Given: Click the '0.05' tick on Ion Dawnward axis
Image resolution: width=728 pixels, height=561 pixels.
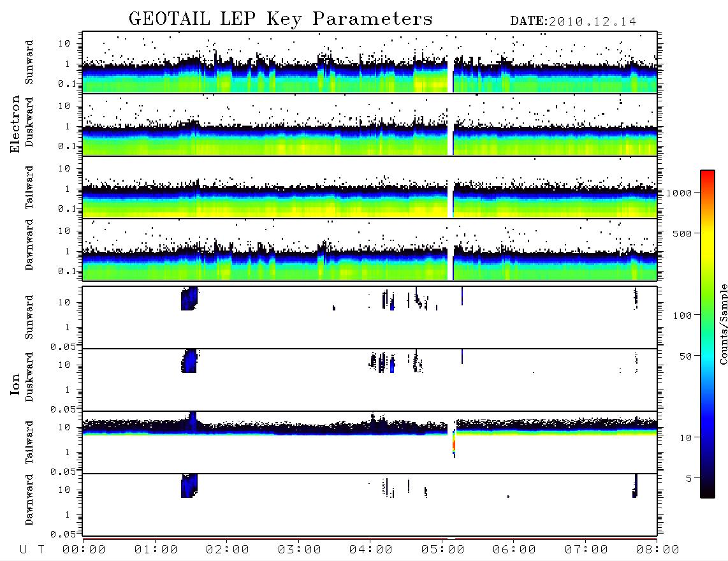Looking at the screenshot, I should pos(62,534).
